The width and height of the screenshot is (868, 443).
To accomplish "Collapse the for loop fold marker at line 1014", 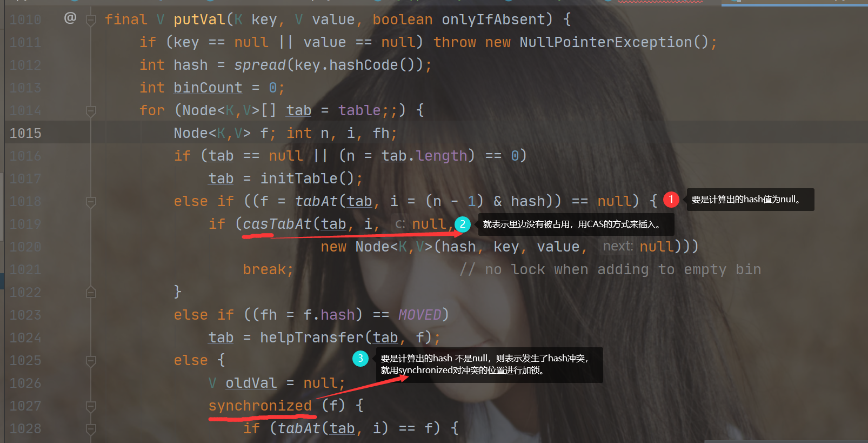I will pyautogui.click(x=91, y=111).
